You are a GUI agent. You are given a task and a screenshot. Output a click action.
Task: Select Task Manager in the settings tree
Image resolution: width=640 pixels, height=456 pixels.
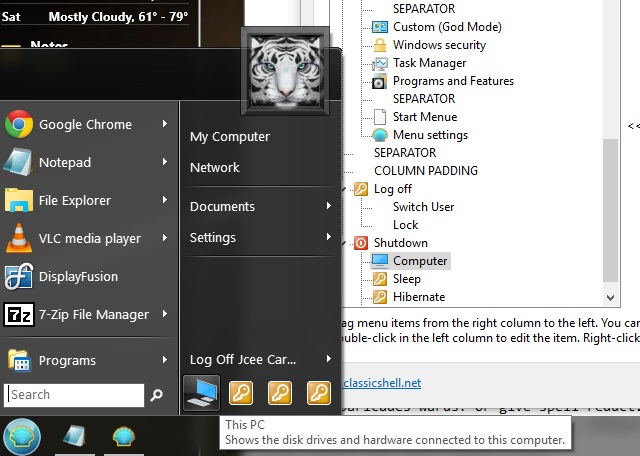(x=429, y=63)
